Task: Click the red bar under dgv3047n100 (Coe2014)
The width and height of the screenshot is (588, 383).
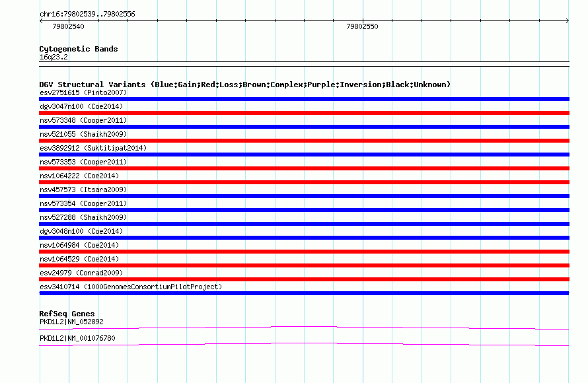Action: click(x=304, y=113)
